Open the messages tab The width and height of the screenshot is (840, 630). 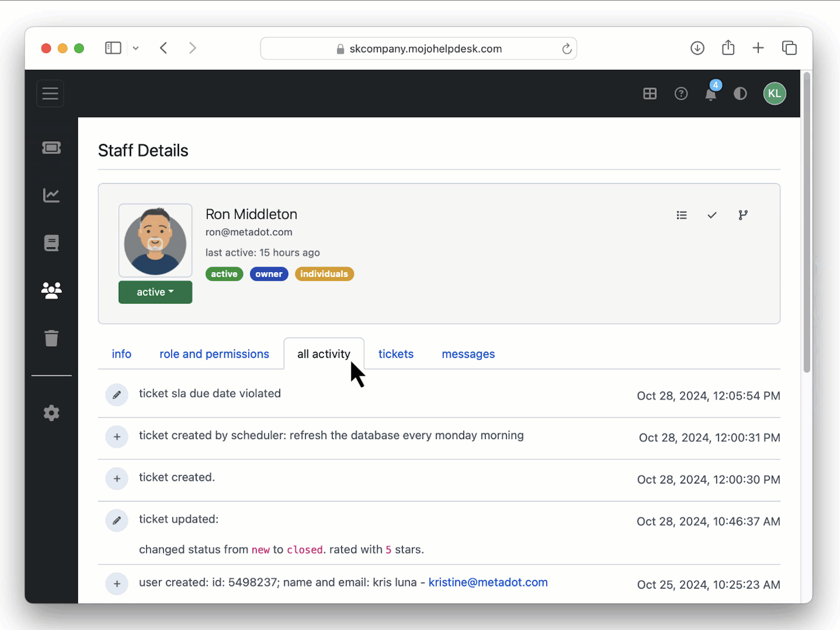[x=468, y=354]
